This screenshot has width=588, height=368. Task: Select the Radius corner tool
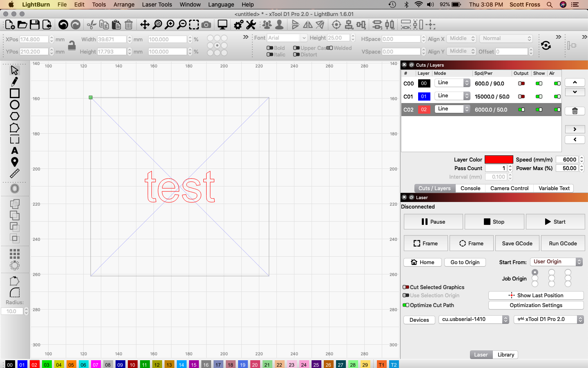point(15,292)
